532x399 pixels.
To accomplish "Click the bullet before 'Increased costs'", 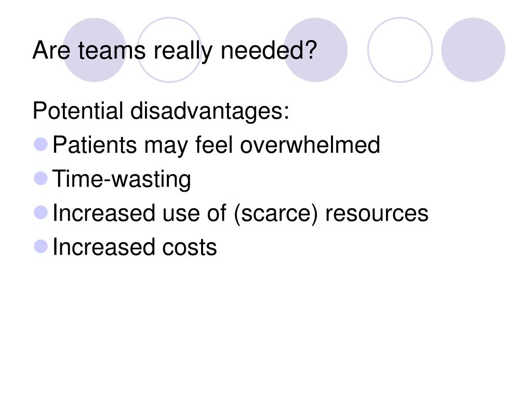I will pyautogui.click(x=41, y=246).
